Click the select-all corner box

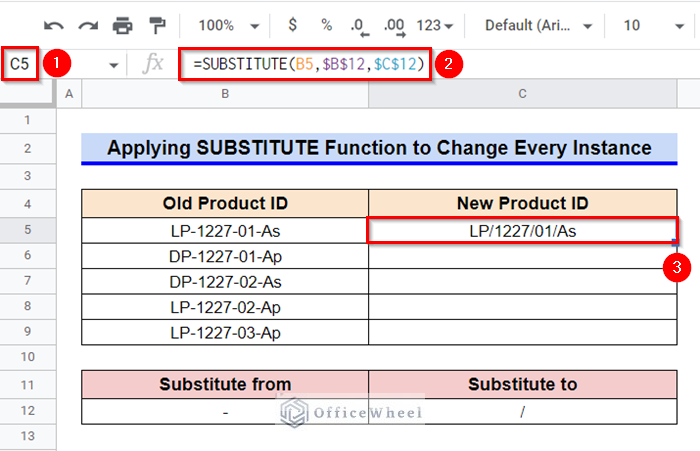pos(28,94)
